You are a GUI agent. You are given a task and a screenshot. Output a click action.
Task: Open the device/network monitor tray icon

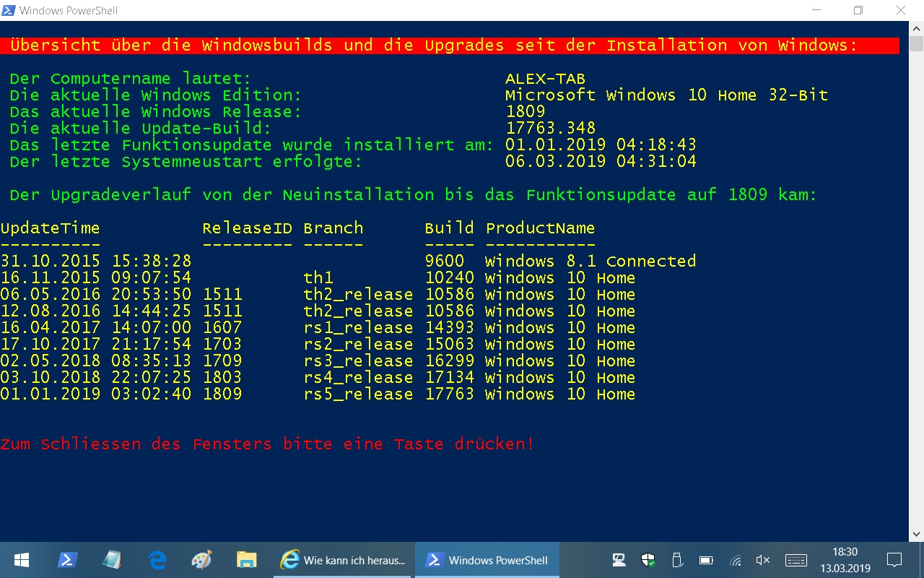point(619,560)
